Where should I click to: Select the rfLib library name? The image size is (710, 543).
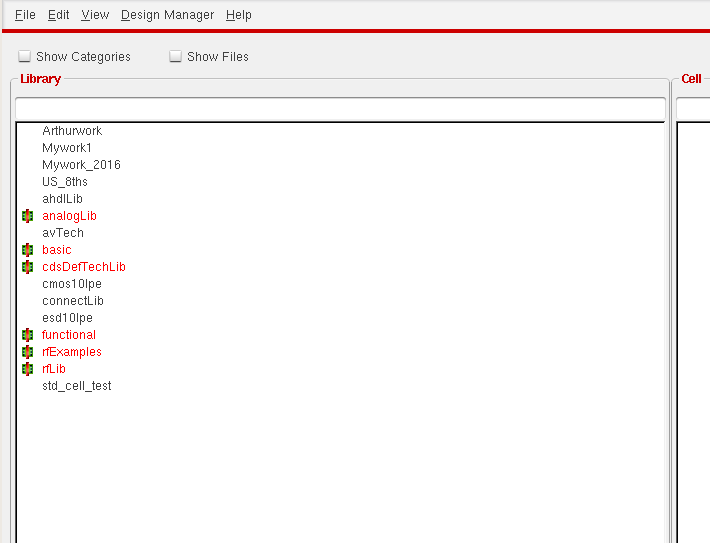click(53, 369)
